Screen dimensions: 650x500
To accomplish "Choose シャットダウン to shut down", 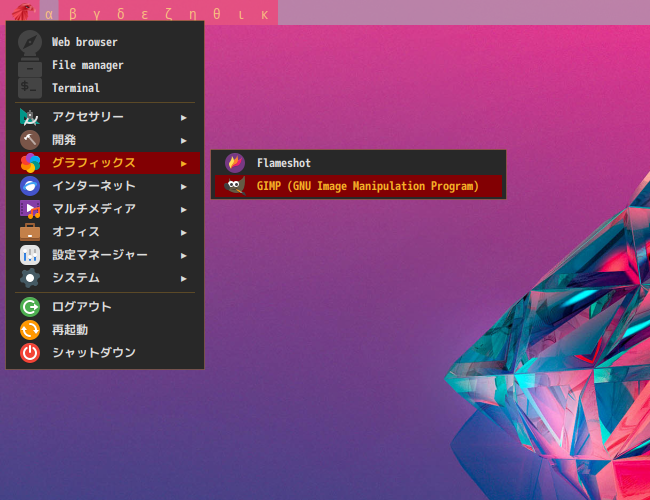I will click(x=105, y=353).
